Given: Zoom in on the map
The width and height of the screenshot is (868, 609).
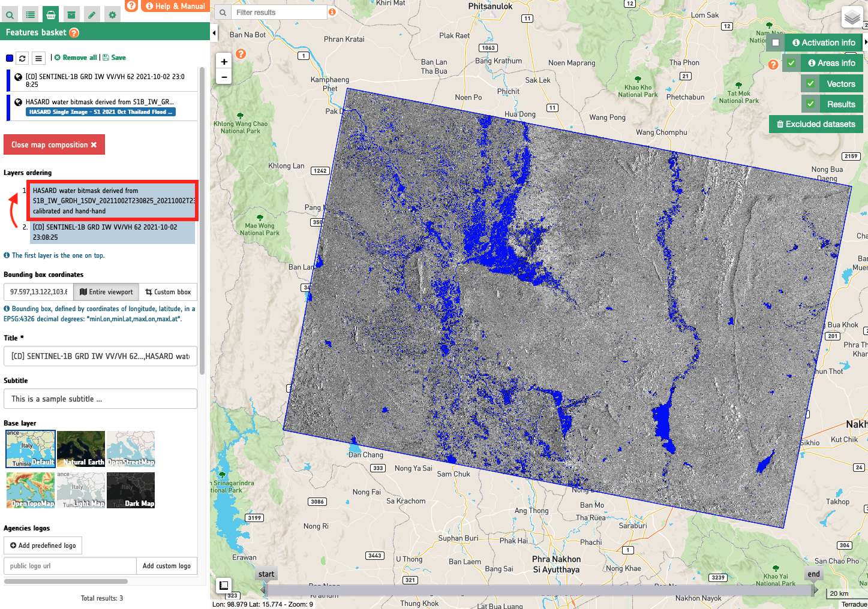Looking at the screenshot, I should [x=224, y=61].
